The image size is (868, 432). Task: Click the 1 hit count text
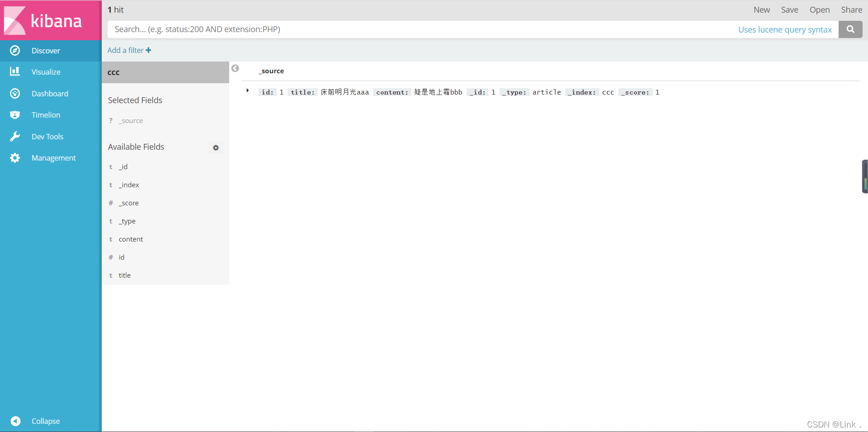(x=116, y=10)
